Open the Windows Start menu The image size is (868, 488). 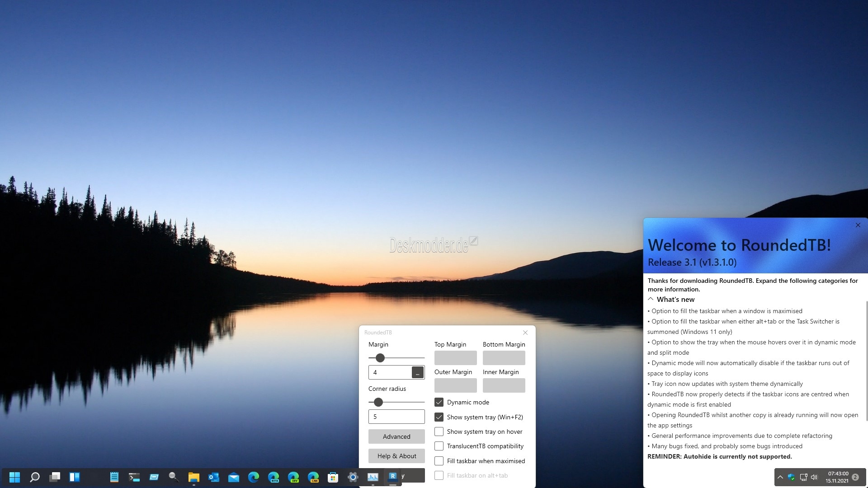[15, 477]
